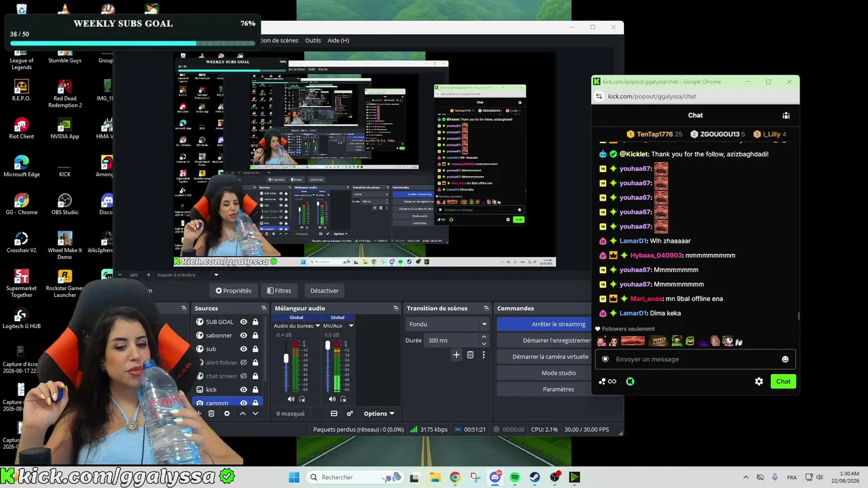Show hidden system tray icons chevron
The image size is (868, 488).
tap(746, 477)
